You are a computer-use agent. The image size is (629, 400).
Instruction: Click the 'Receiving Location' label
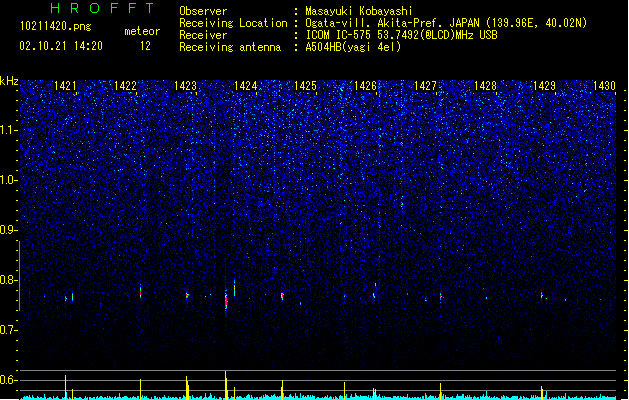click(233, 23)
